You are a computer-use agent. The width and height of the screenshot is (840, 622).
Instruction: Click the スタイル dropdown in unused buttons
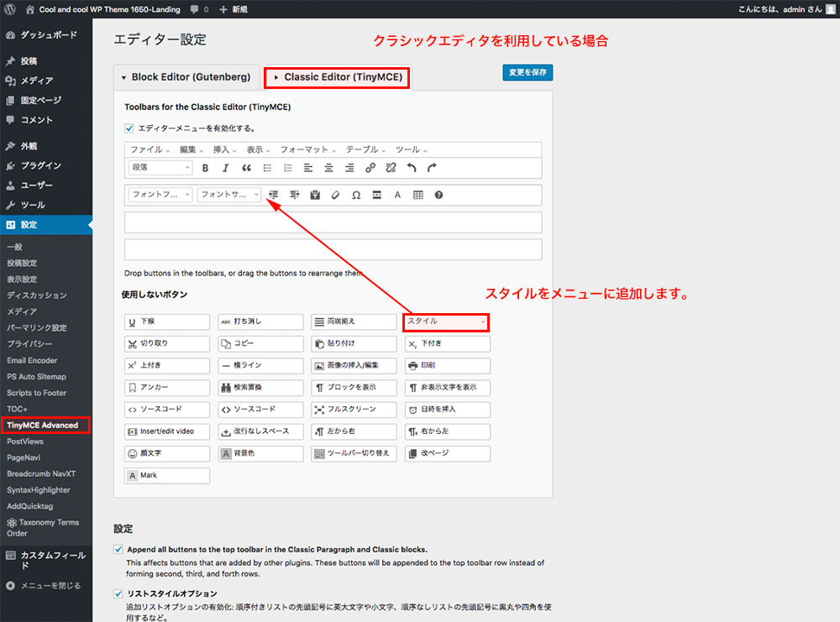[x=446, y=321]
